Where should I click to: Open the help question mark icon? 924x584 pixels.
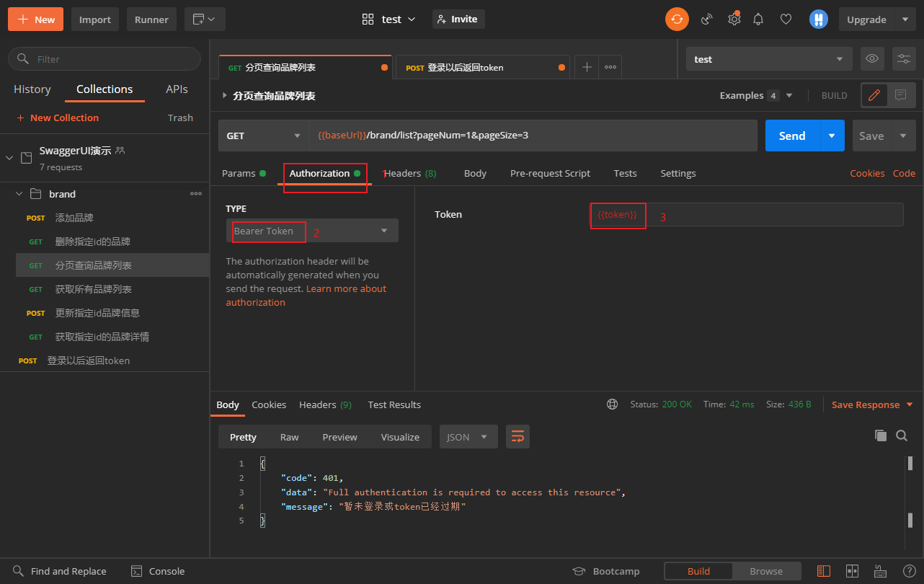click(x=909, y=571)
